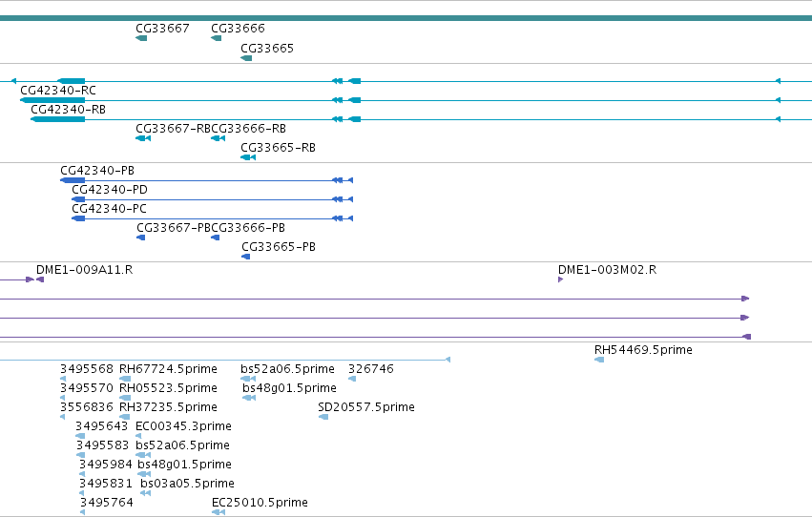The height and width of the screenshot is (517, 812).
Task: Select the small arrow glyph under 326746
Action: pyautogui.click(x=352, y=379)
